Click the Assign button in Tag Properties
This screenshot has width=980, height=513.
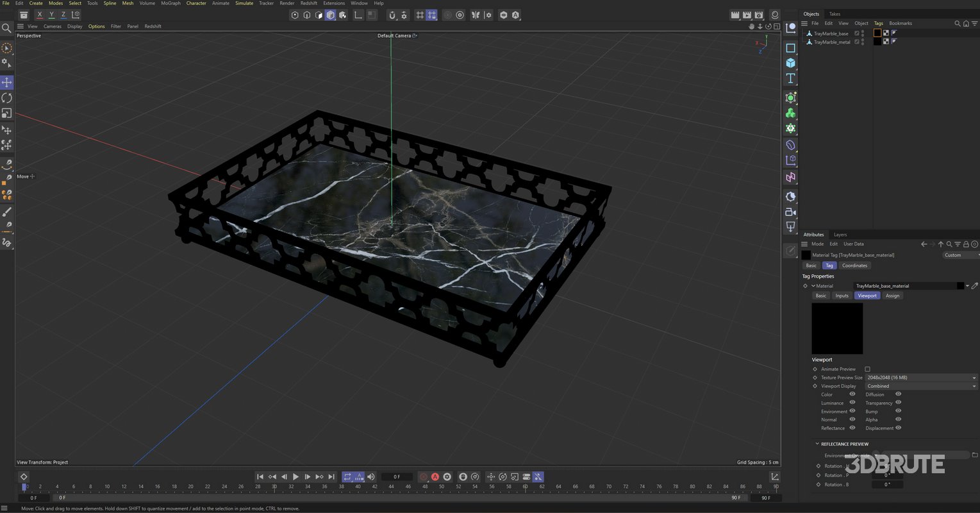click(x=892, y=296)
